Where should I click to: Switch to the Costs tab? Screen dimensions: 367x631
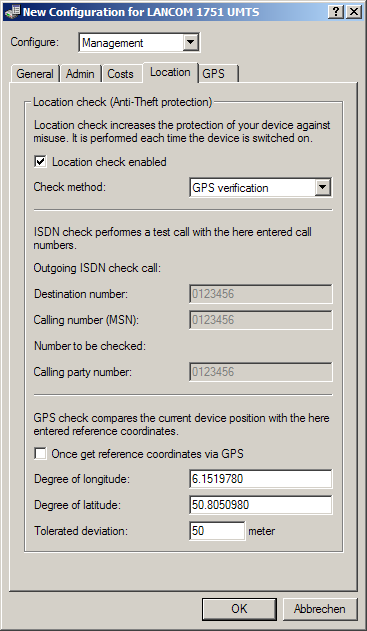pyautogui.click(x=121, y=74)
